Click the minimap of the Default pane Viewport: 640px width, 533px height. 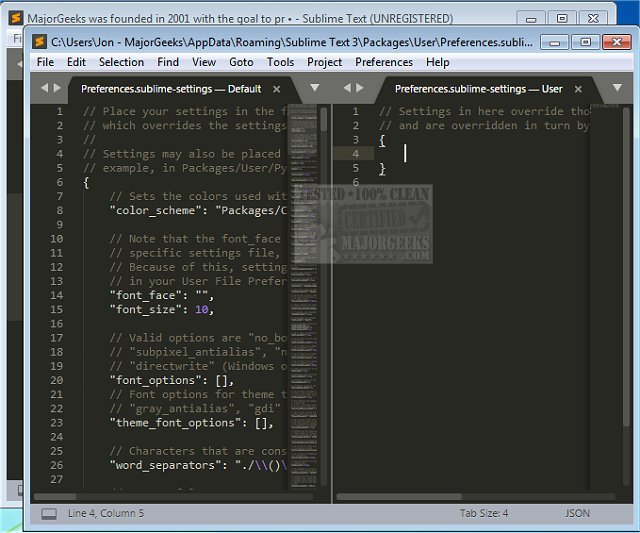303,296
